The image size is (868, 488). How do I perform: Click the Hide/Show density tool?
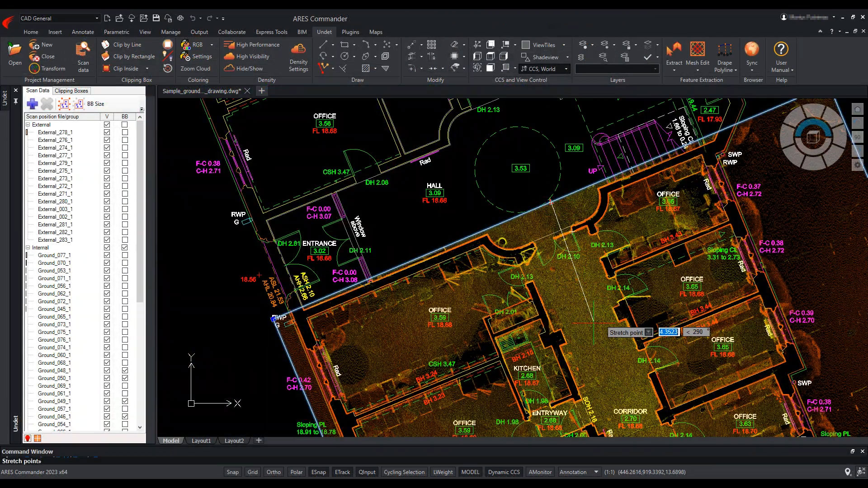click(x=244, y=69)
